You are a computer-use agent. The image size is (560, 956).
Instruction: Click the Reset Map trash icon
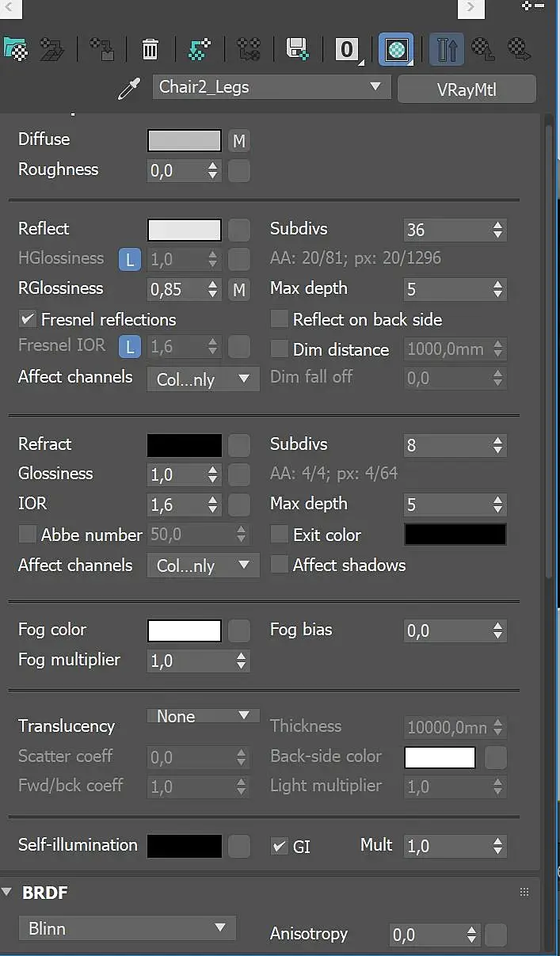coord(150,49)
